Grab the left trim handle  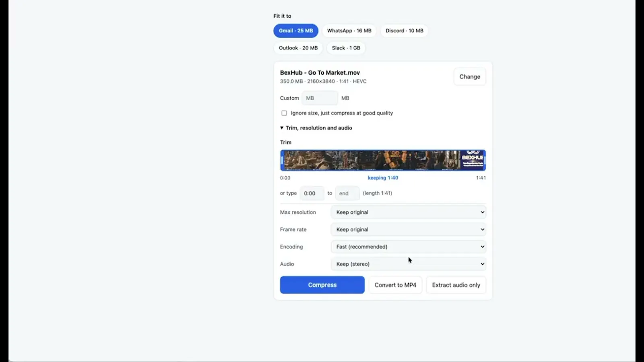pyautogui.click(x=282, y=160)
